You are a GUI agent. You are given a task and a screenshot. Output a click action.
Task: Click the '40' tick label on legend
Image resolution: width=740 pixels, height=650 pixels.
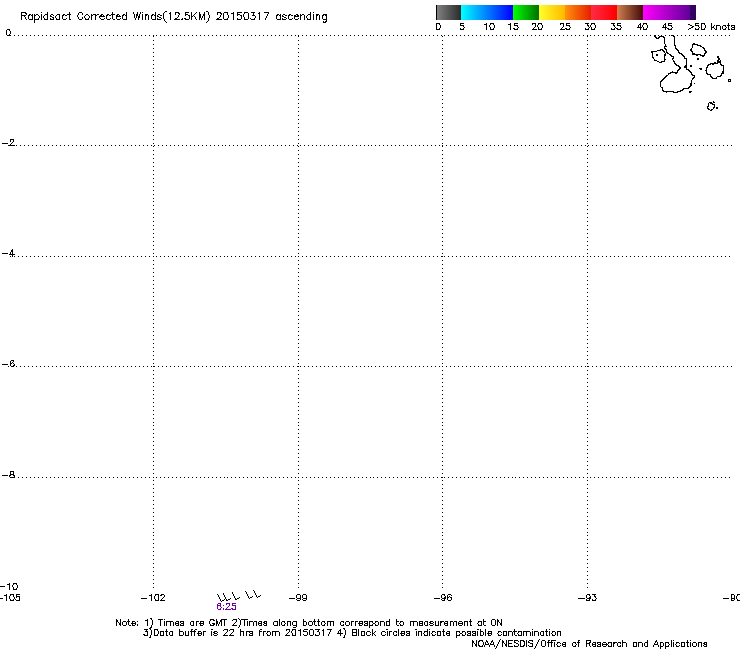(642, 27)
